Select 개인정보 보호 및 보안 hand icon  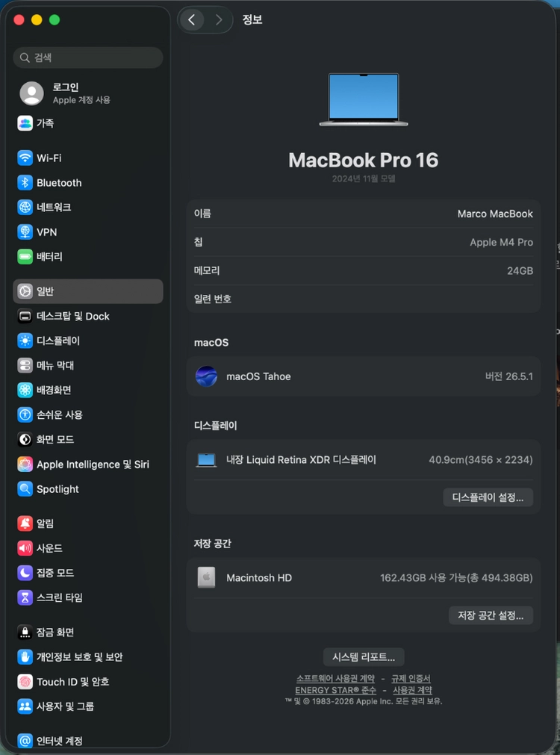click(x=25, y=656)
